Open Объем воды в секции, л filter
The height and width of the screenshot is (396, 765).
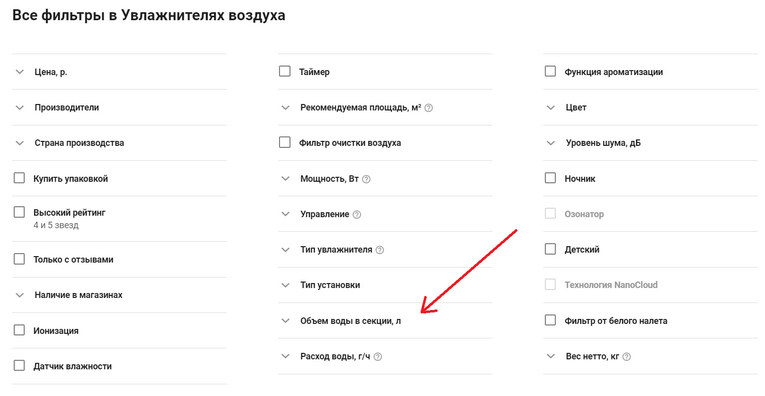click(385, 321)
